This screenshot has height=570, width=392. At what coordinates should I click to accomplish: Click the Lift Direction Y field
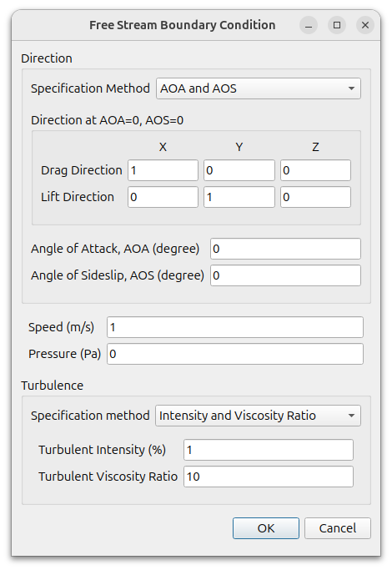[x=239, y=197]
